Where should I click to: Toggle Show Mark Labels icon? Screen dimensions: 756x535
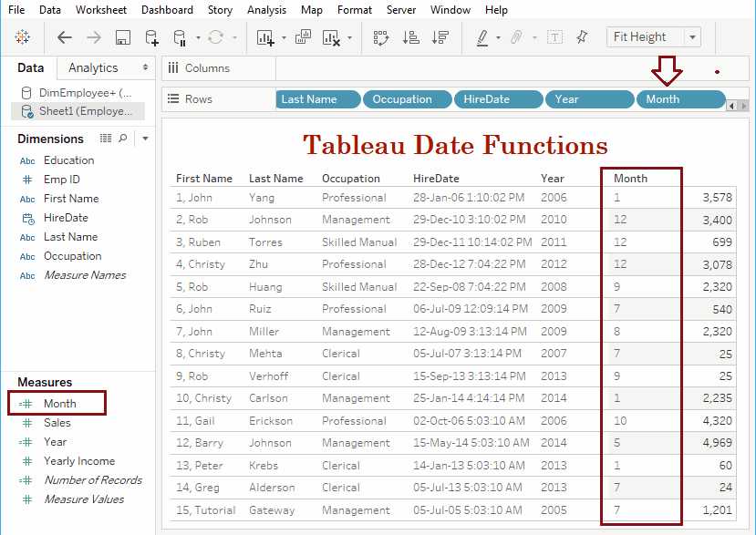[x=555, y=36]
